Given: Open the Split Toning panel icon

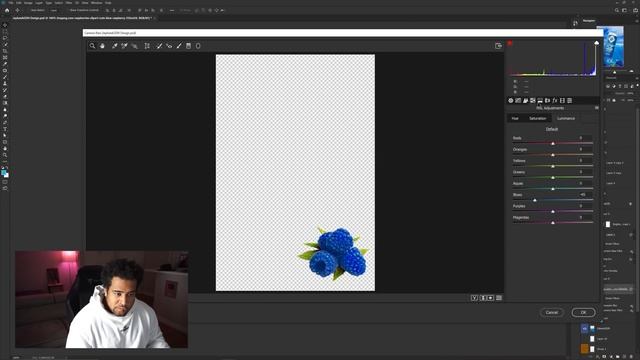Looking at the screenshot, I should [x=540, y=100].
